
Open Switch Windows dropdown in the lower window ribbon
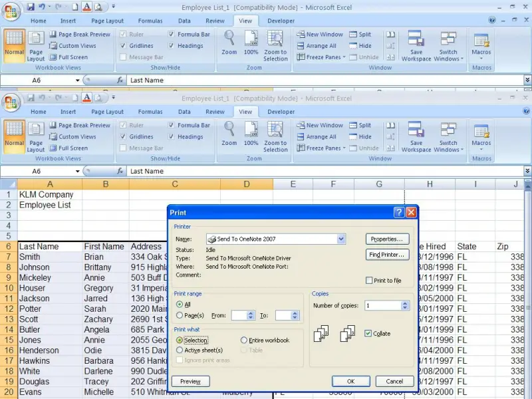[462, 150]
